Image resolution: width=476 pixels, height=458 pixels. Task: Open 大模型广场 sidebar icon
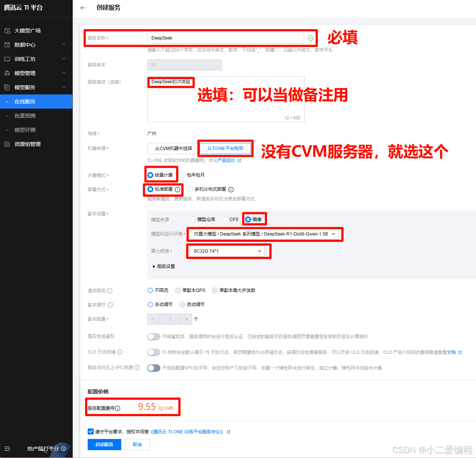click(x=7, y=31)
